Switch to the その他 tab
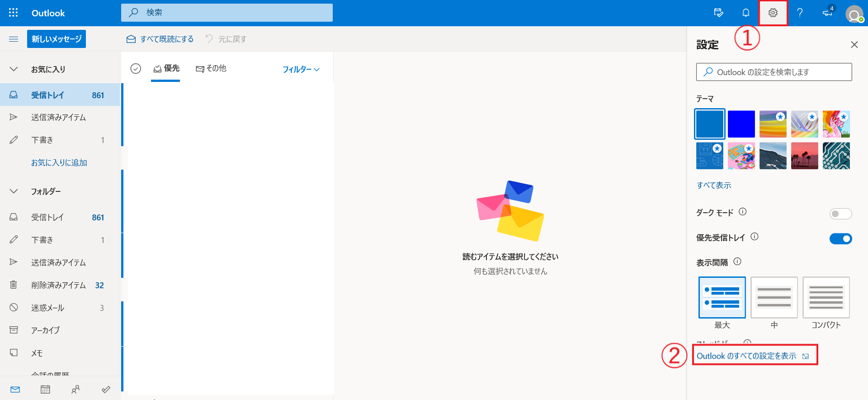Screen dimensions: 868x400 211,68
